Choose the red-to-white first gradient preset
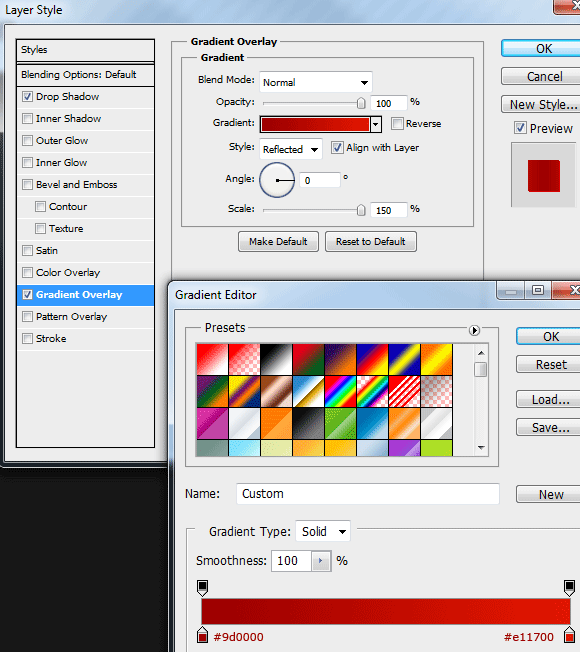Viewport: 580px width, 652px height. pos(212,359)
